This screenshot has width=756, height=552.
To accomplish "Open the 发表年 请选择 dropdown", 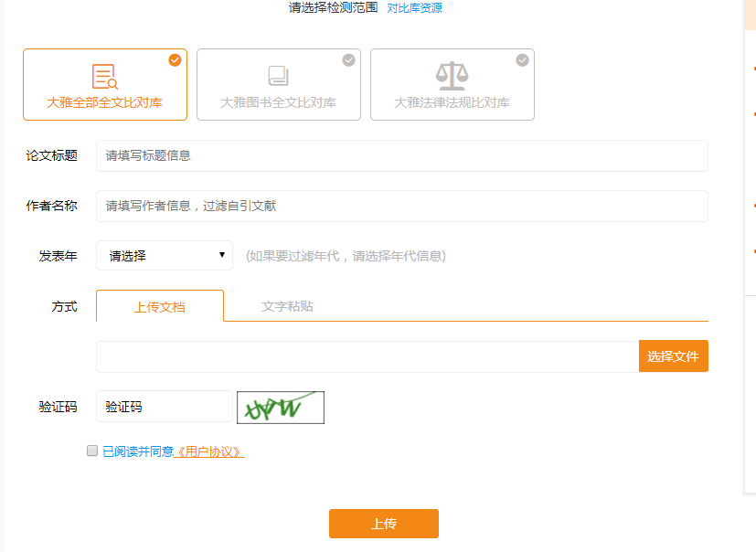I will coord(165,256).
